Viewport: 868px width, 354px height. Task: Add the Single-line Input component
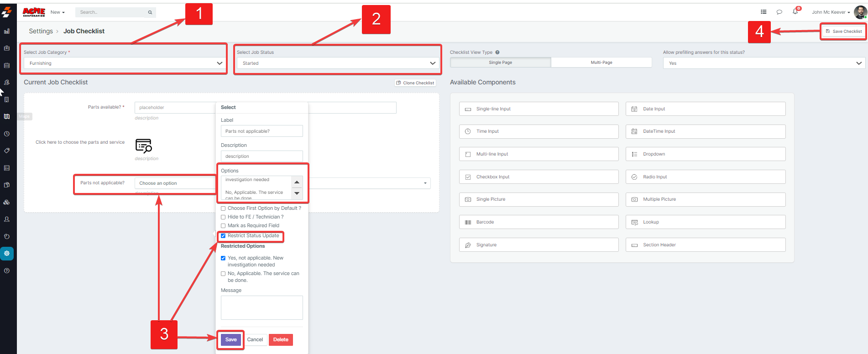[539, 109]
